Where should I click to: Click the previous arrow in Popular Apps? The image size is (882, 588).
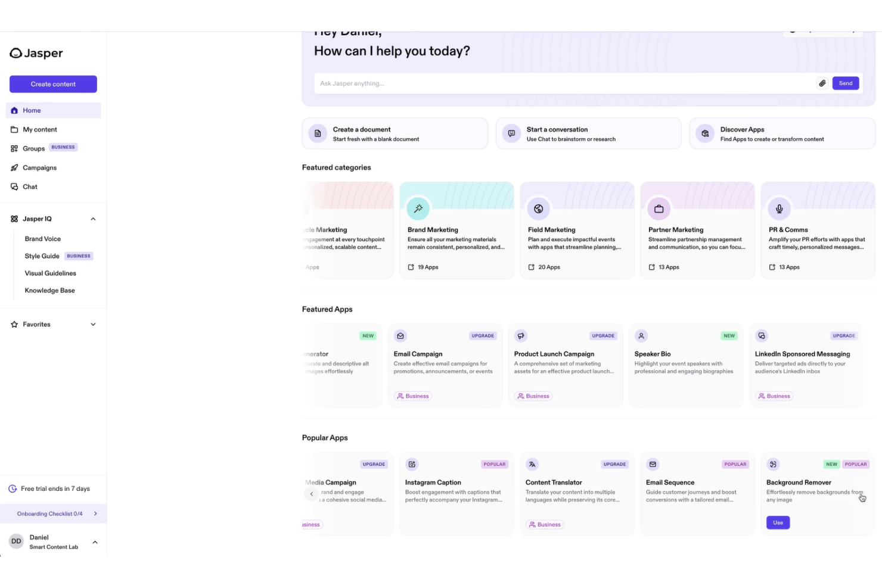[x=311, y=494]
